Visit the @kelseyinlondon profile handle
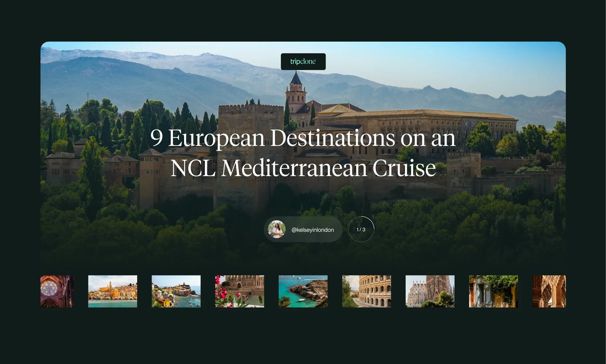The image size is (606, 364). [x=312, y=230]
